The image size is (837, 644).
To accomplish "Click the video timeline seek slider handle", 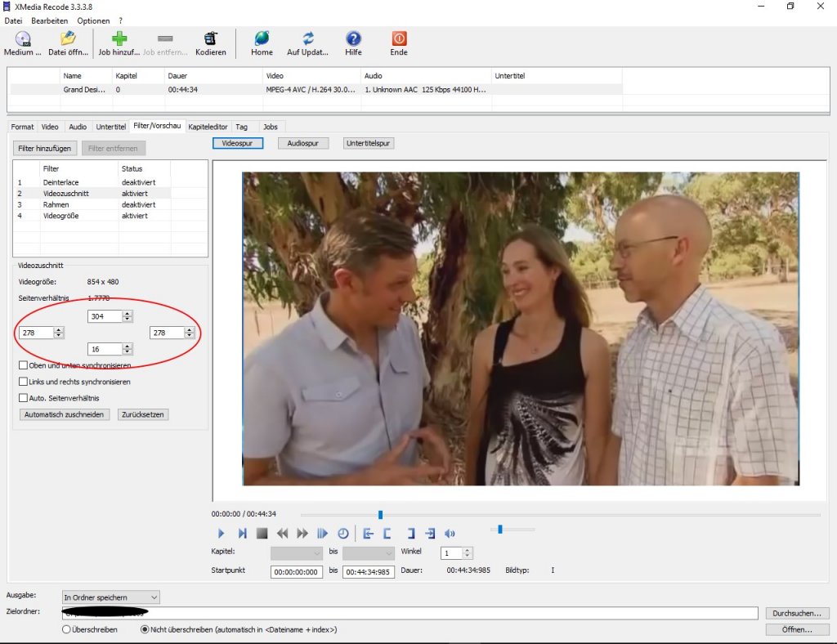I will click(380, 515).
